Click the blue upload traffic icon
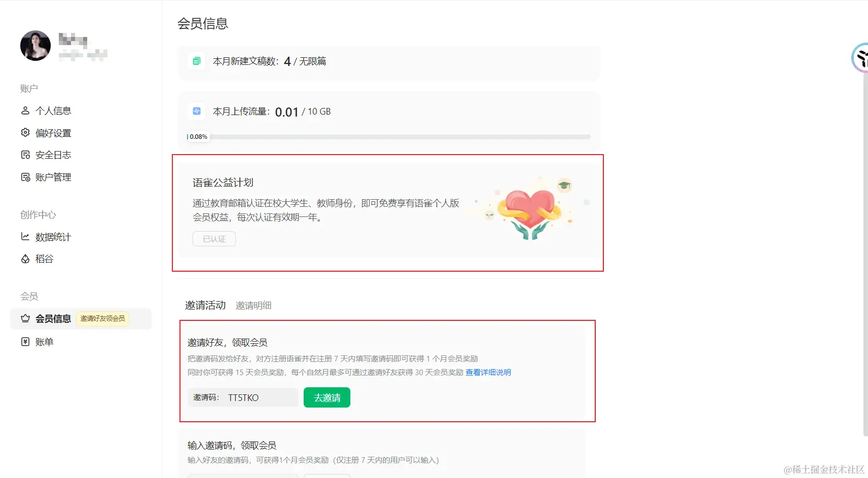The image size is (868, 478). click(197, 111)
